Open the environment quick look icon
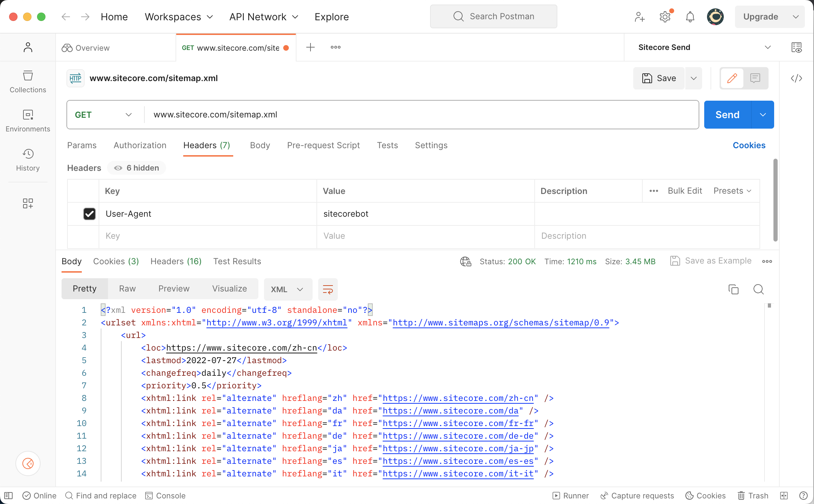 pyautogui.click(x=797, y=47)
